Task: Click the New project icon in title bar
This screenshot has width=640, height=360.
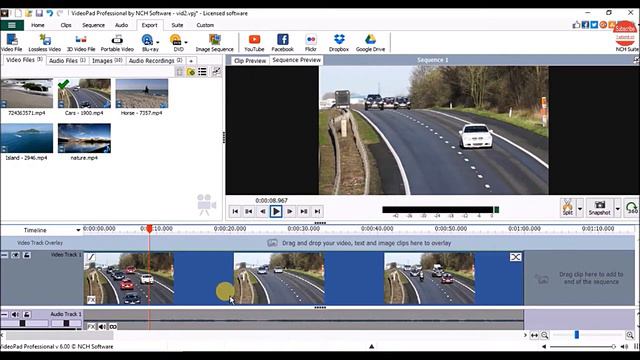Action: 18,13
